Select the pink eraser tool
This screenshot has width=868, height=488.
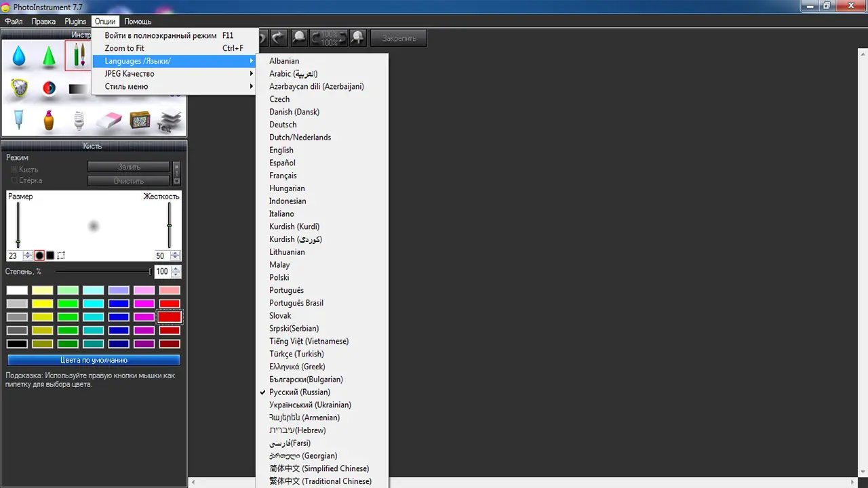109,121
